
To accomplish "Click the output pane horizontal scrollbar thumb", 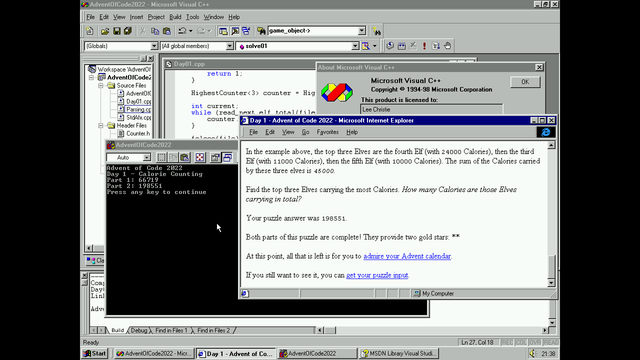I will click(330, 330).
